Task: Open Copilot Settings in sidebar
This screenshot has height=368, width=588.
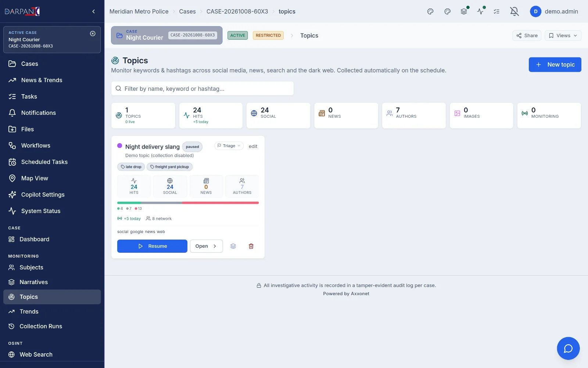Action: 52,195
